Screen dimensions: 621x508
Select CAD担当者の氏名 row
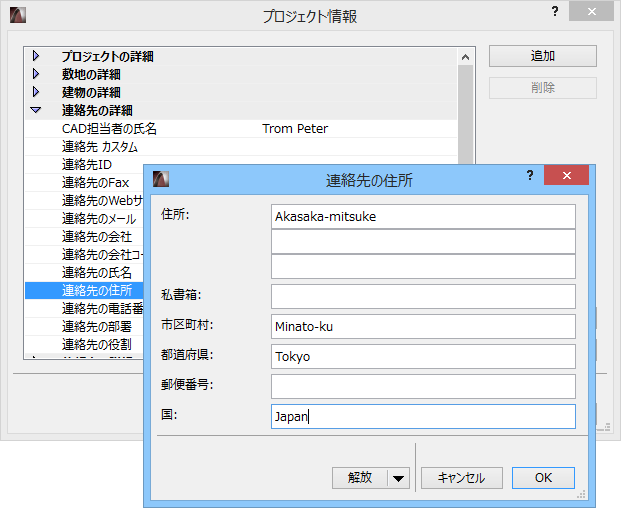click(x=241, y=129)
